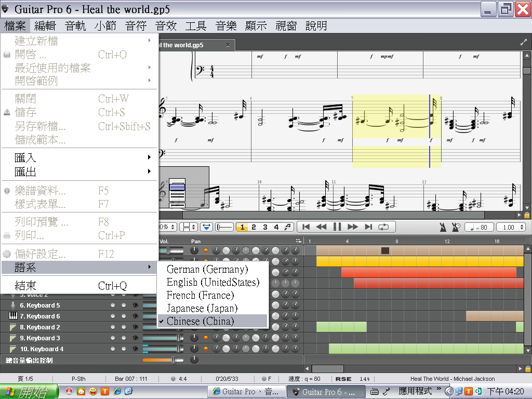Click the 10. Keyboard 4 instrument icon
The image size is (532, 399).
coord(13,349)
